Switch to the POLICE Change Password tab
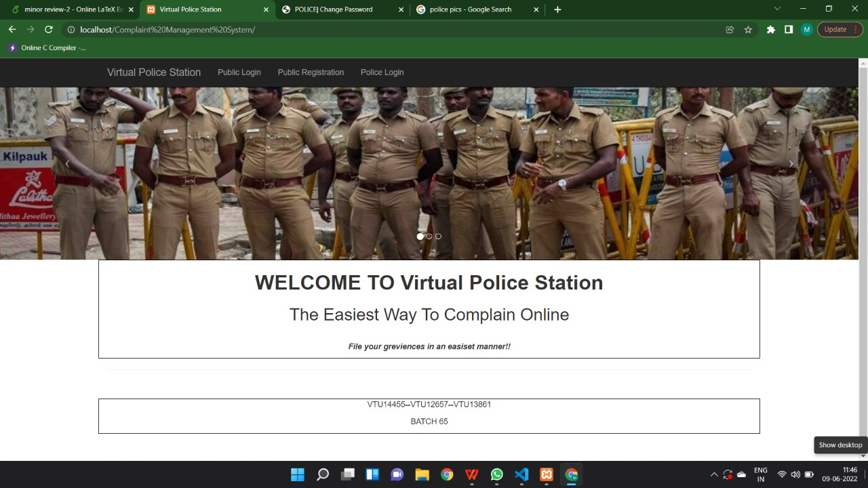The width and height of the screenshot is (868, 488). click(x=332, y=9)
